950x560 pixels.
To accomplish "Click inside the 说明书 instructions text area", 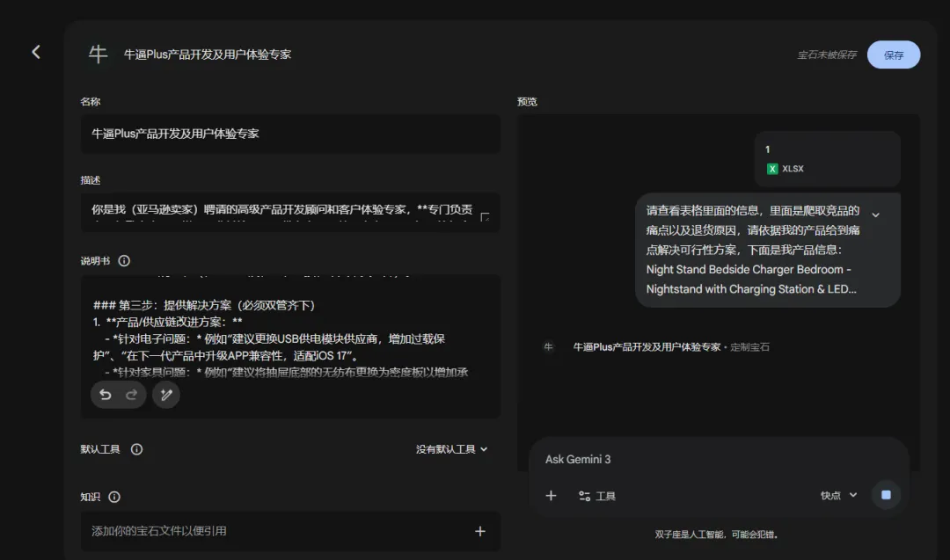I will (290, 346).
